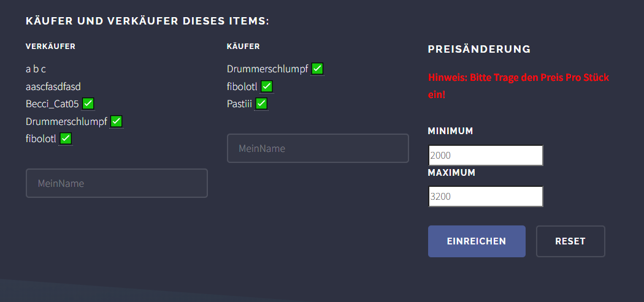
Task: Select Drummerschlumpf name under Käufer
Action: 267,69
